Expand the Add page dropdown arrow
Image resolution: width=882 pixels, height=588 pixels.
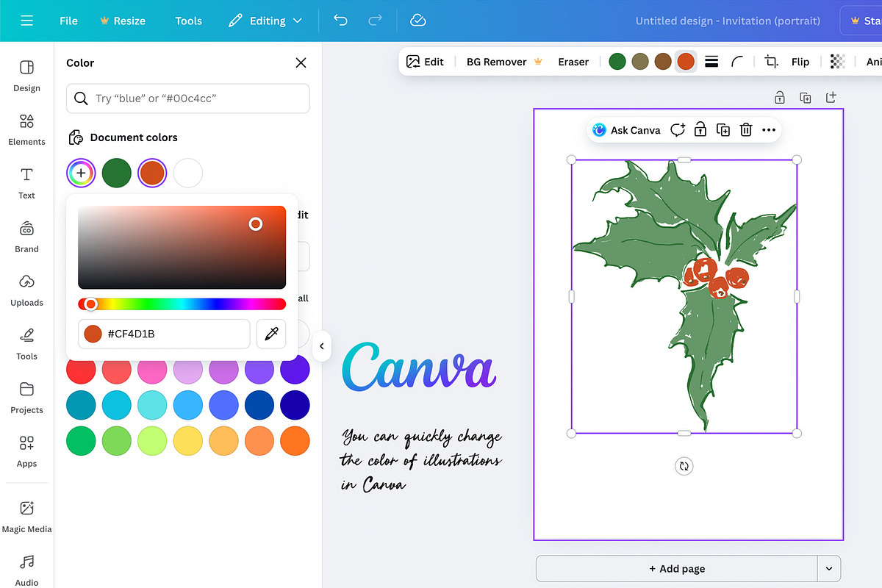[x=829, y=569]
